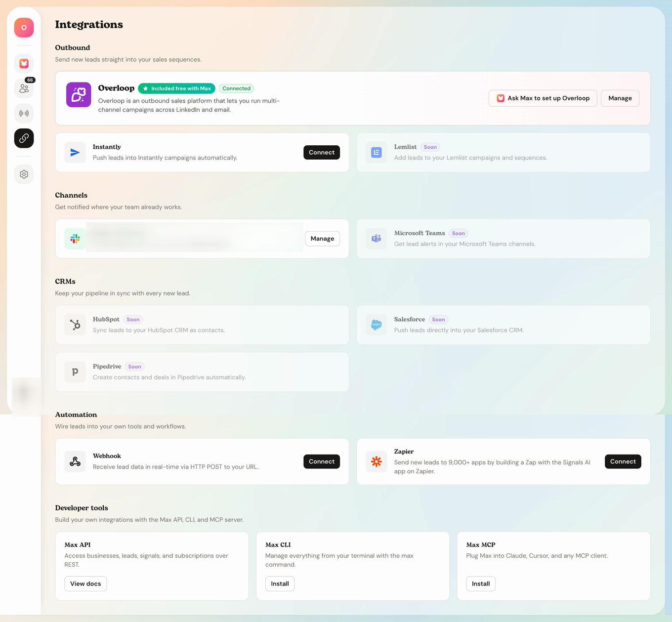The height and width of the screenshot is (622, 672).
Task: Click 'Send new leads straight into your sales sequences.'
Action: pyautogui.click(x=128, y=59)
